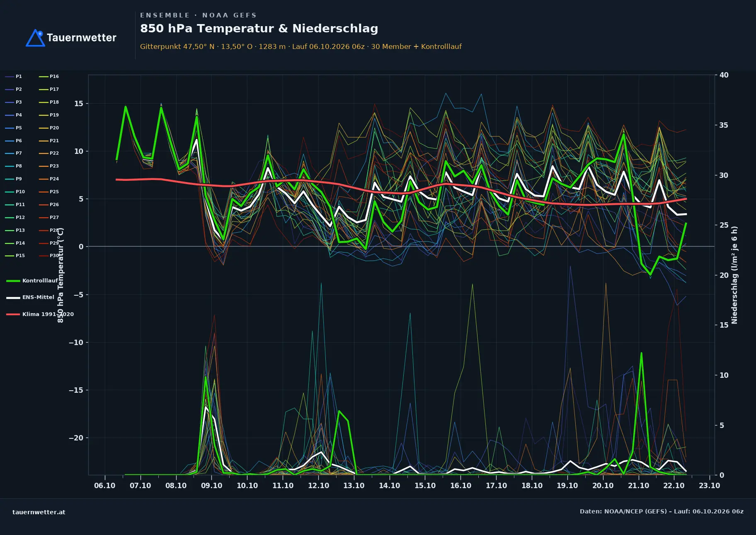
Task: Click the P3 legend entry
Action: [14, 102]
